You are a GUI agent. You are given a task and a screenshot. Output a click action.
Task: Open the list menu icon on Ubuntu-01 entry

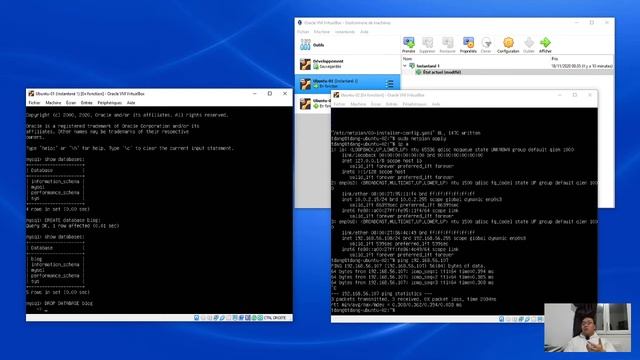point(389,84)
